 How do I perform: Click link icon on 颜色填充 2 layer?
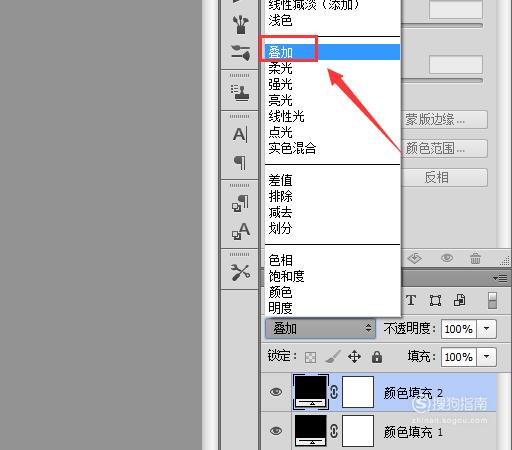334,392
